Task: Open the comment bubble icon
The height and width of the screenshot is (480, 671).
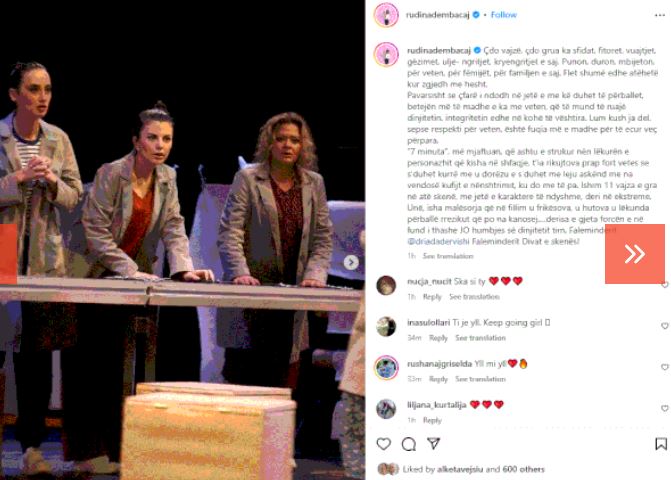Action: (409, 444)
